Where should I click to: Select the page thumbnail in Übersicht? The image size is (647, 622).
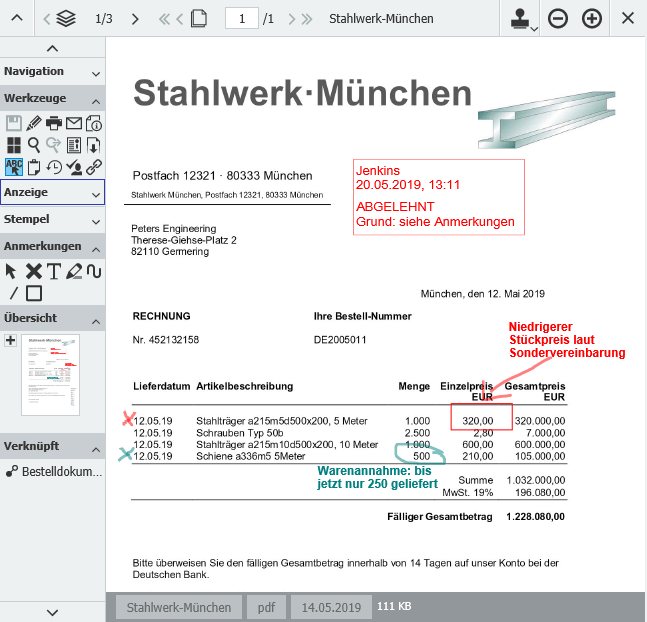(x=50, y=375)
